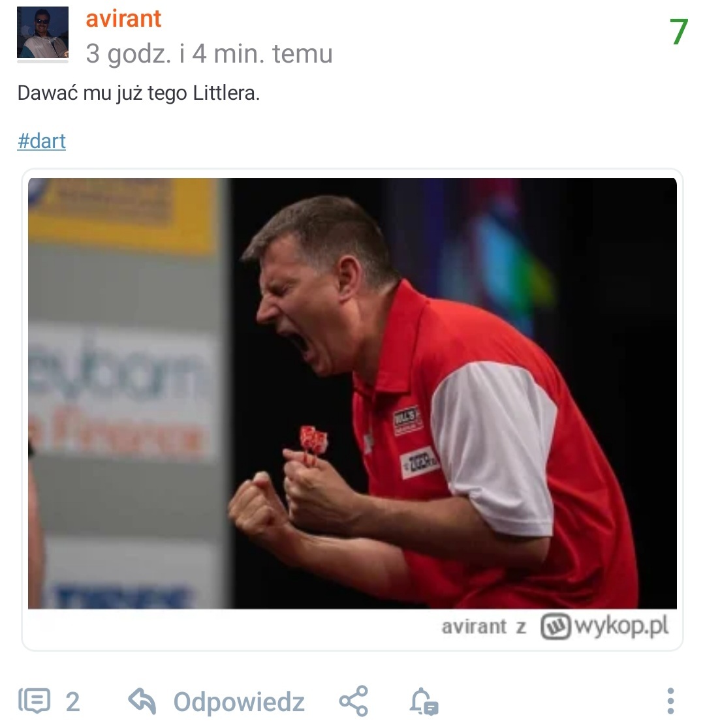The width and height of the screenshot is (705, 728).
Task: Click the blurred yellow banner in the photo
Action: (x=122, y=215)
